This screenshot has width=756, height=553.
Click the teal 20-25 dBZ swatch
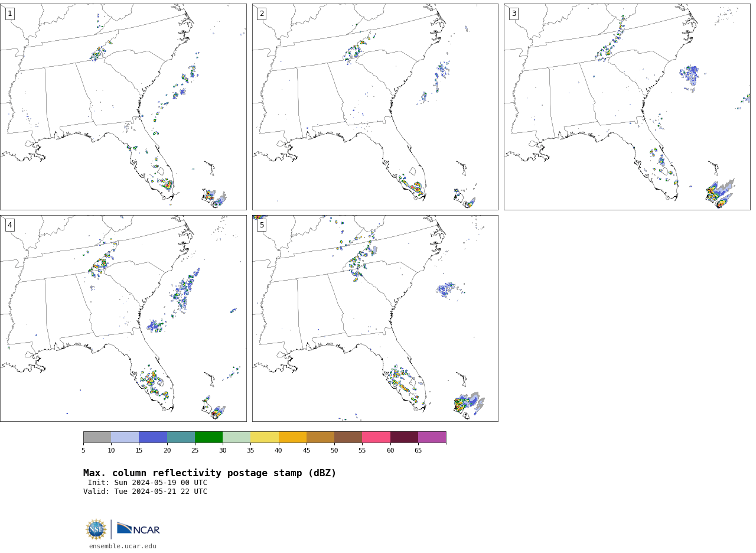coord(181,437)
